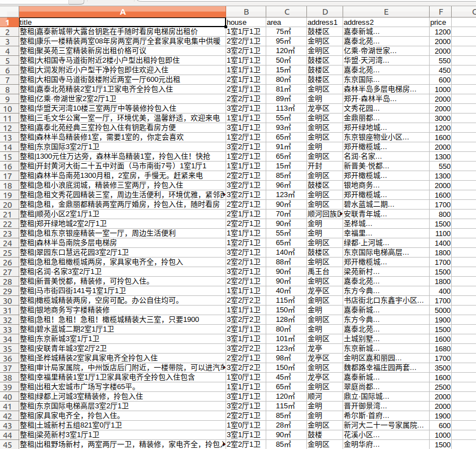Click address2 cell 希尔斯·首府...

pos(386,416)
